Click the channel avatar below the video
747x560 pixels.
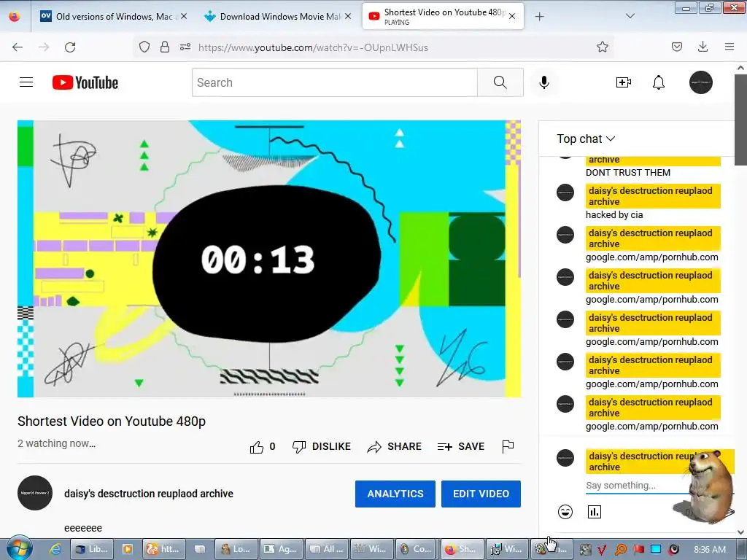tap(35, 493)
